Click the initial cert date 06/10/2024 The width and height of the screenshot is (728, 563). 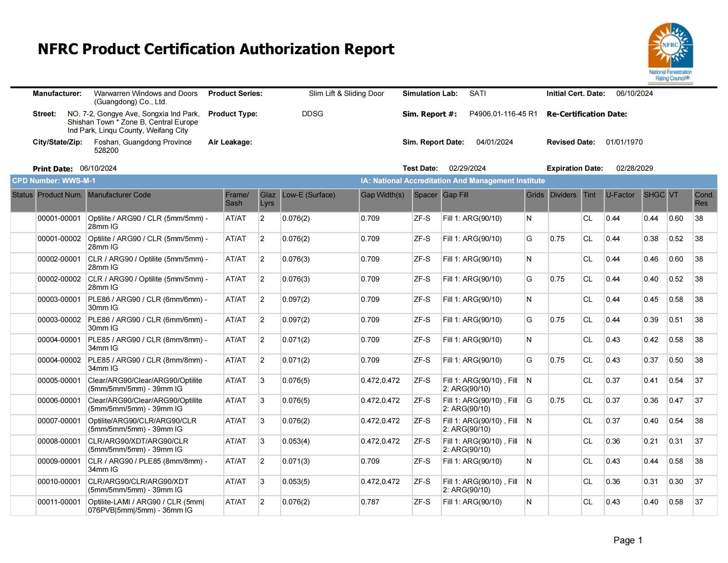tap(635, 93)
